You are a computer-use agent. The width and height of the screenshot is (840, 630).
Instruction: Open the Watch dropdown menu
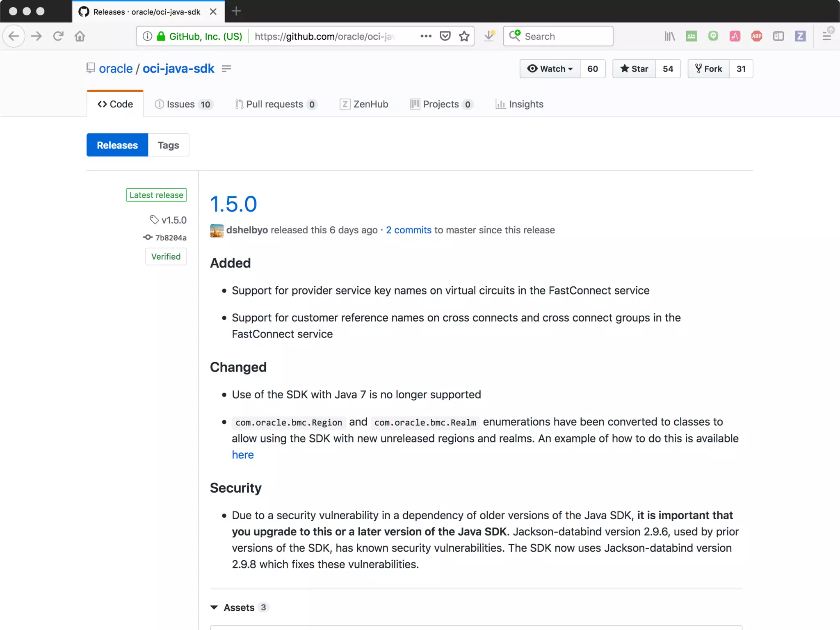click(550, 68)
